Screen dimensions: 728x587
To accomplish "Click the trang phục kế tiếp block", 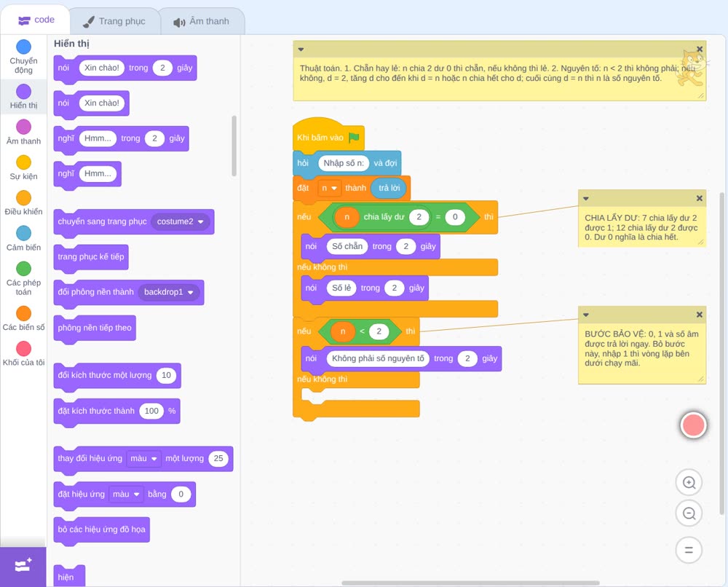I will (x=91, y=257).
